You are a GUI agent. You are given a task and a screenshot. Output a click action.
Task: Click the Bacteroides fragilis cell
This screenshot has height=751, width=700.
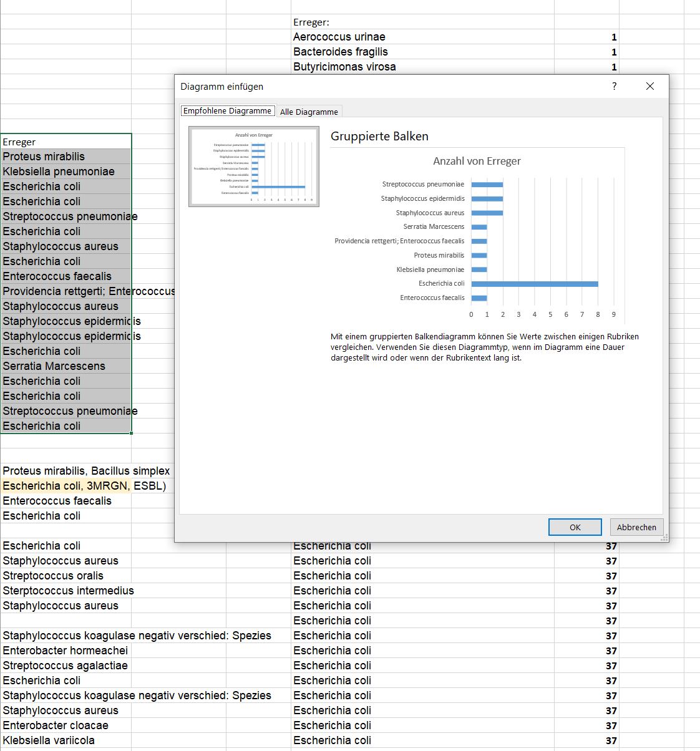tap(422, 52)
